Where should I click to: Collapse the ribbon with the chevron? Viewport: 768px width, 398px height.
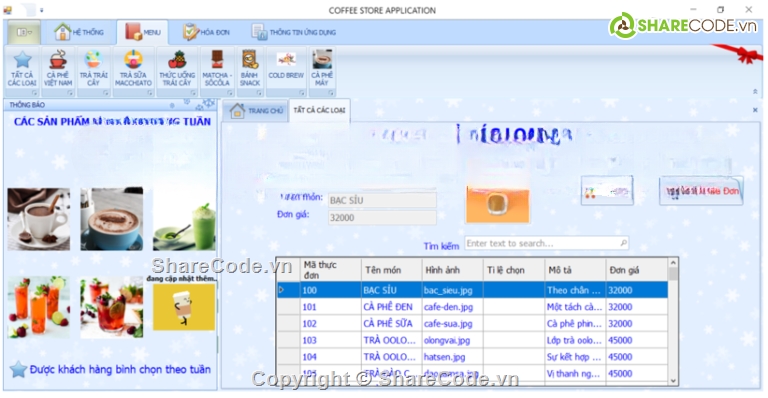tap(755, 92)
